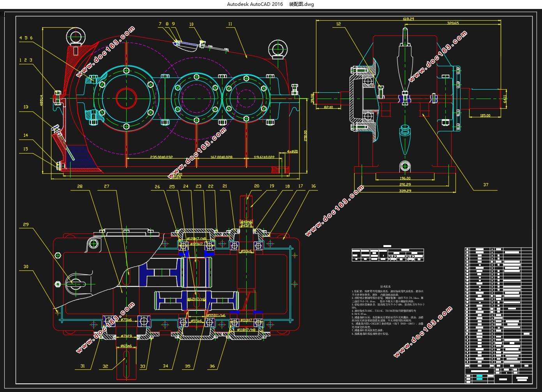Select the 230.00 vertical dimension
Viewport: 542px width, 392px height.
click(305, 136)
